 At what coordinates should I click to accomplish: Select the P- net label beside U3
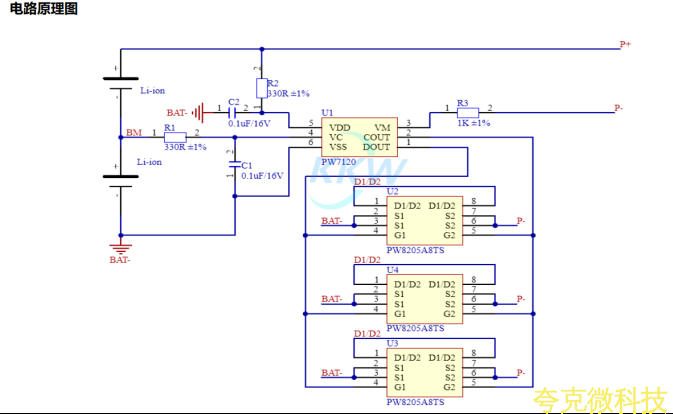[521, 373]
